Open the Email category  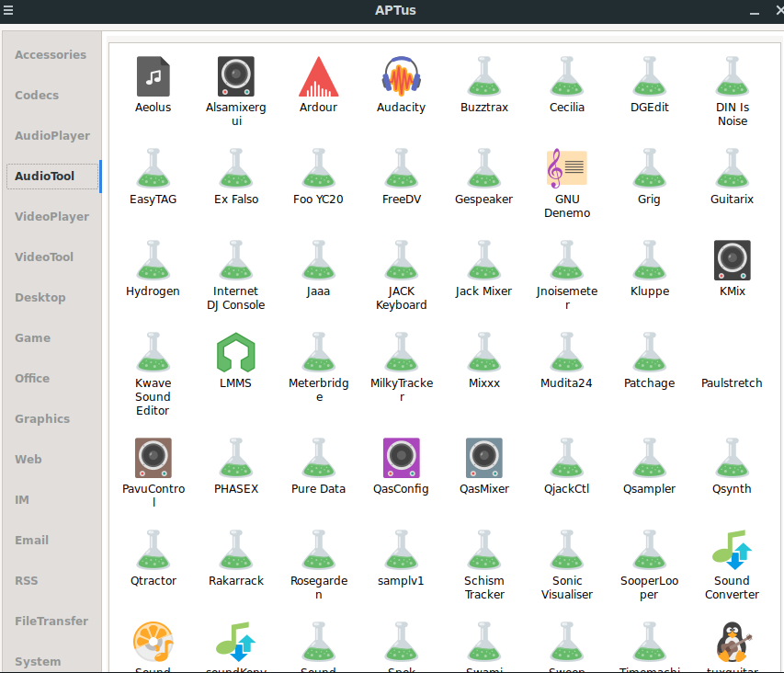click(x=31, y=541)
